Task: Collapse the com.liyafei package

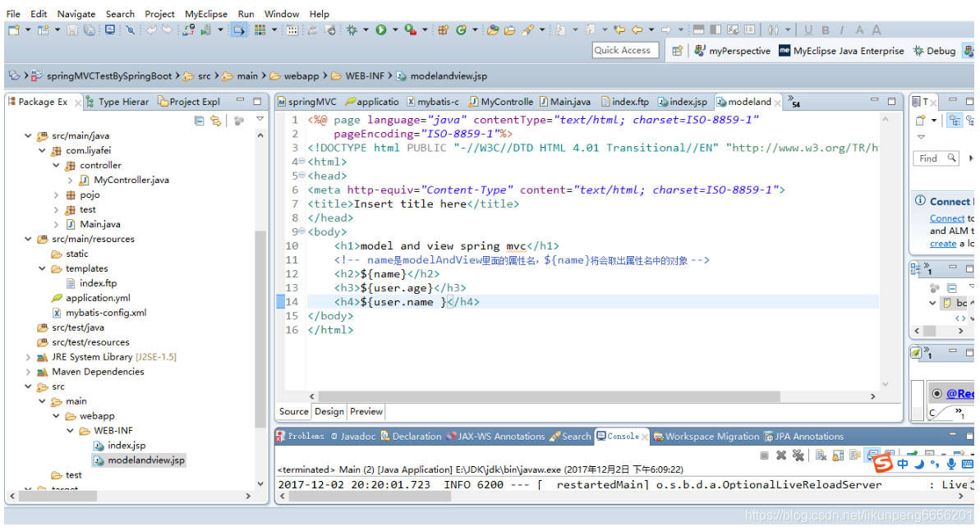Action: click(42, 150)
